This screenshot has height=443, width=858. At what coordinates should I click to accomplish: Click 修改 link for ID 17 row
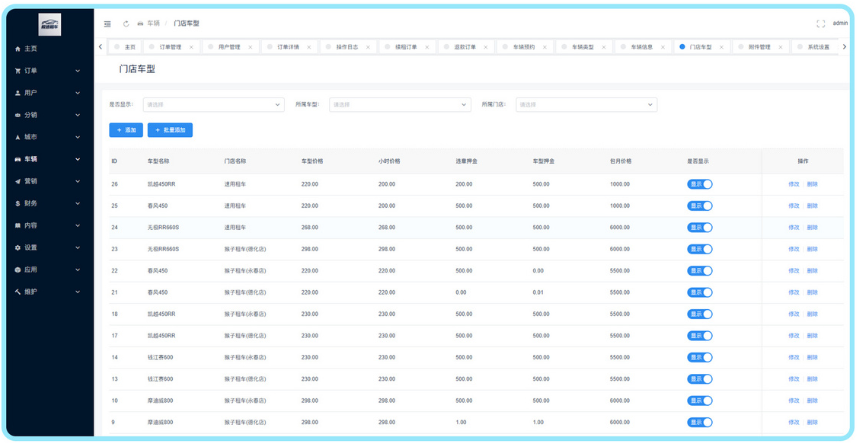[794, 336]
